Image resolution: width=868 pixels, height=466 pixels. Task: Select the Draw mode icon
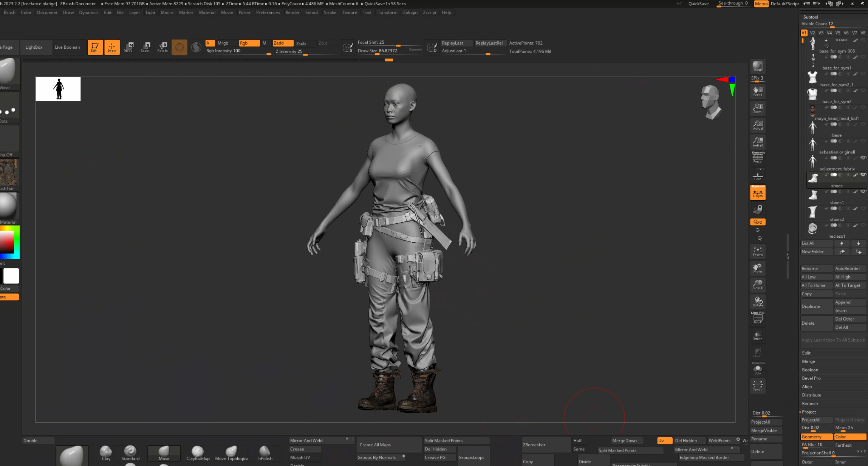112,47
